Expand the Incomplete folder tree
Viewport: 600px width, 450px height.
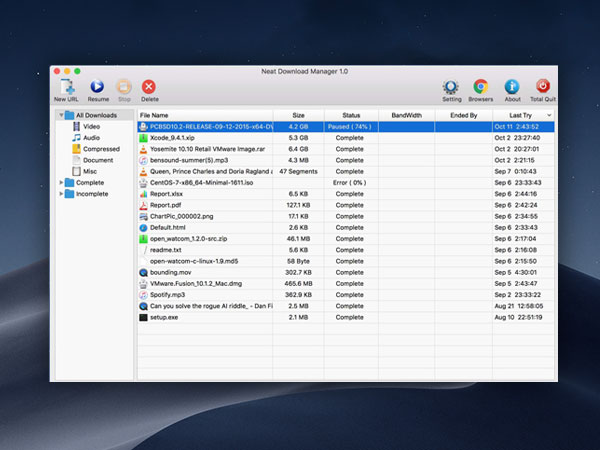tap(61, 194)
